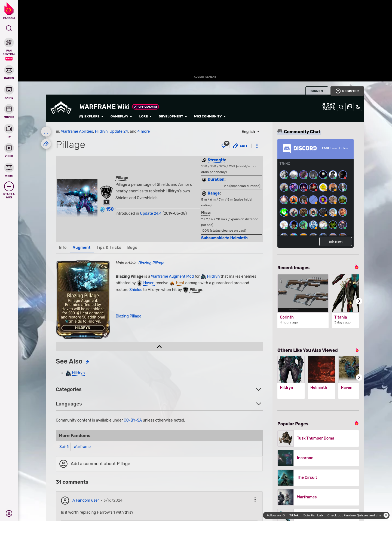The width and height of the screenshot is (392, 545).
Task: Click the Follow on IG link
Action: tap(275, 515)
